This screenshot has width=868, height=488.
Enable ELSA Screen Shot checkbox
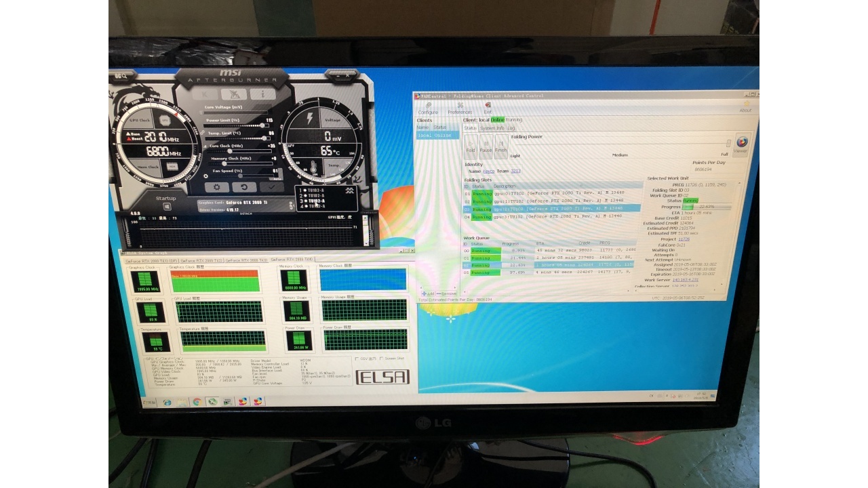[x=382, y=359]
